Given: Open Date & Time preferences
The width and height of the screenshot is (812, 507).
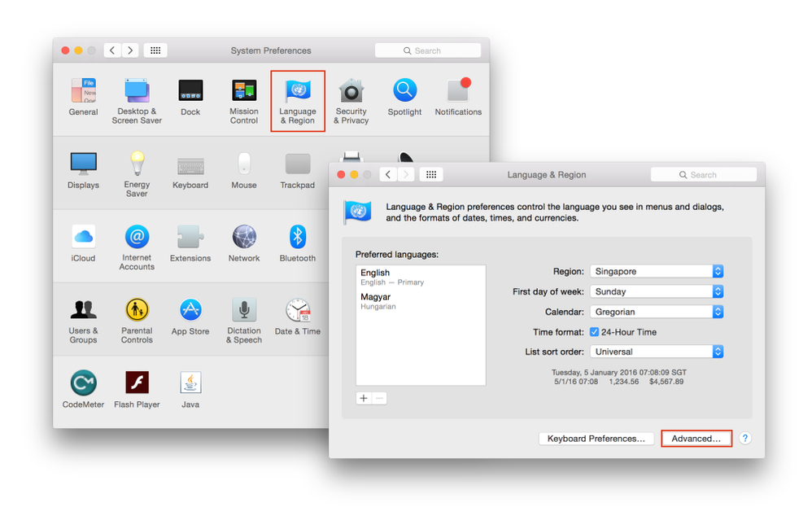Looking at the screenshot, I should 298,317.
